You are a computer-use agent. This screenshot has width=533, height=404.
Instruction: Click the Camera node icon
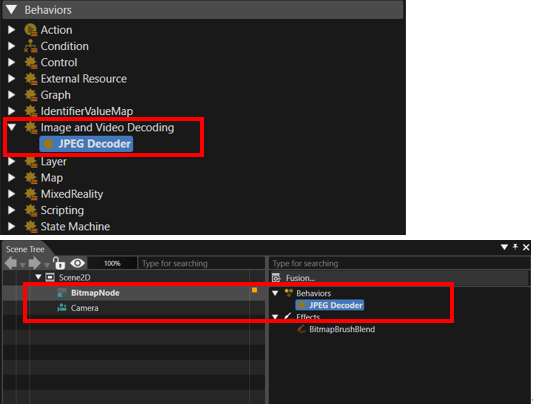coord(62,308)
